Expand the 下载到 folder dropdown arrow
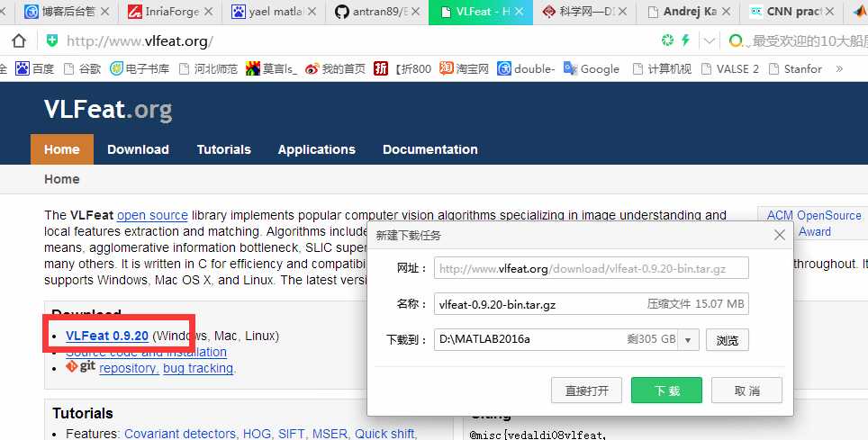This screenshot has height=440, width=868. pyautogui.click(x=688, y=339)
